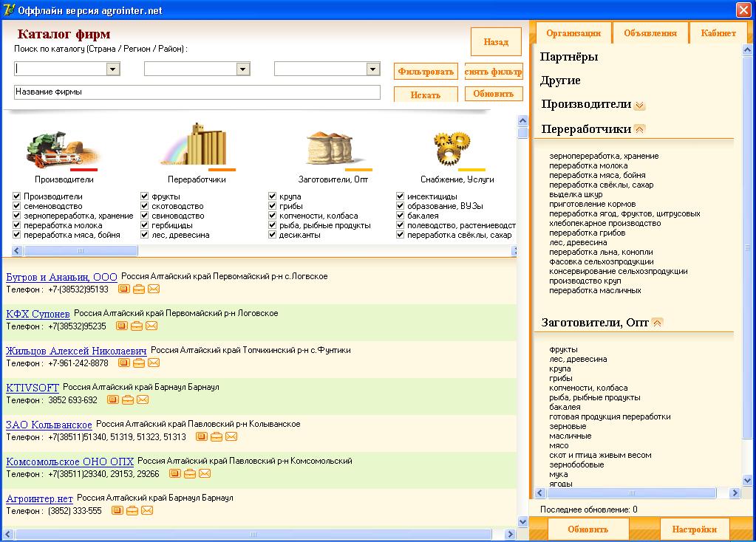Click envelope icon for Бугров и Ананьин

click(154, 289)
